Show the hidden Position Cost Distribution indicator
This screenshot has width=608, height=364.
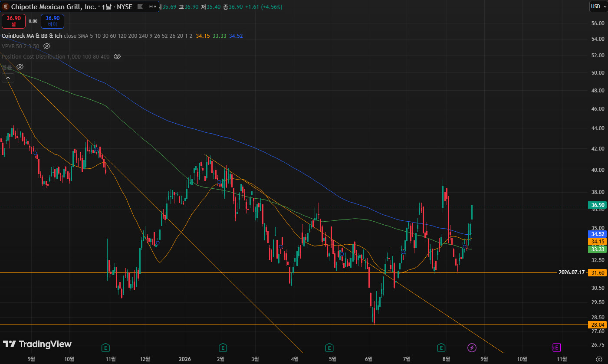point(117,56)
